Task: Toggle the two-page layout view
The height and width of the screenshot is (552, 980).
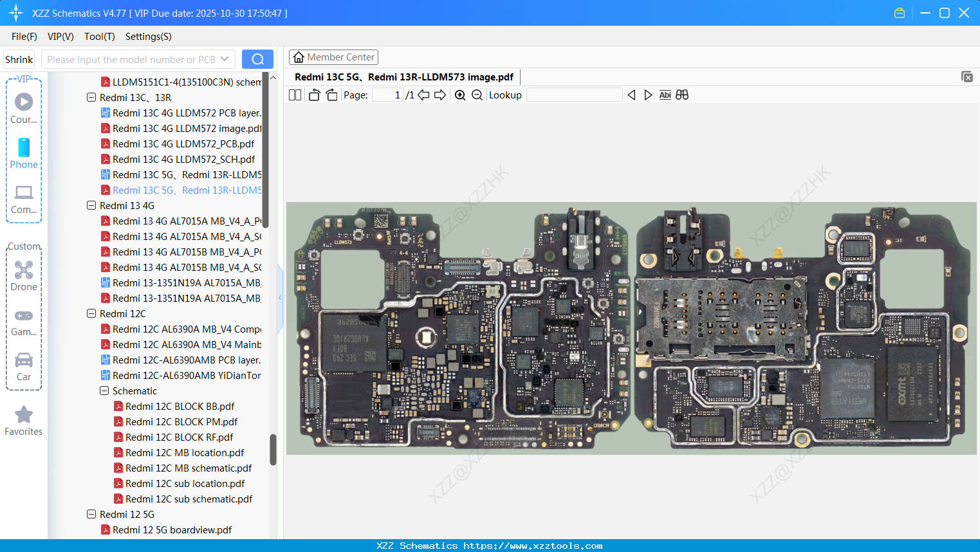Action: point(295,95)
